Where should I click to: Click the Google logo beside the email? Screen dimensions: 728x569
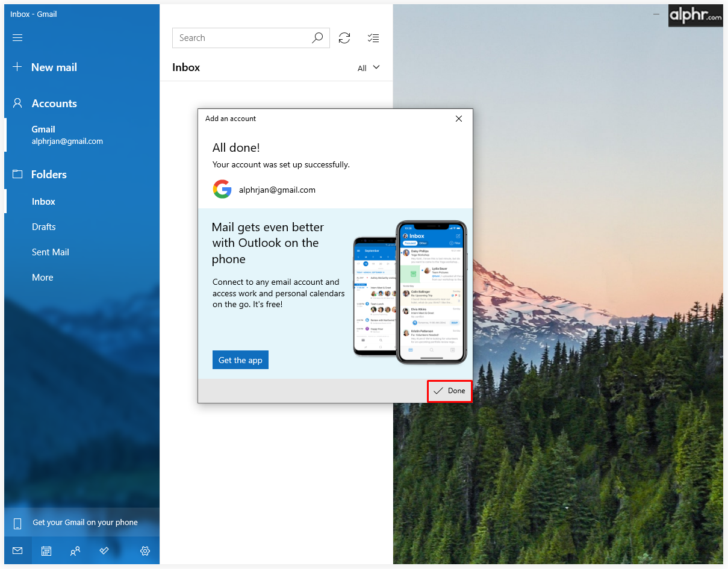pyautogui.click(x=222, y=189)
